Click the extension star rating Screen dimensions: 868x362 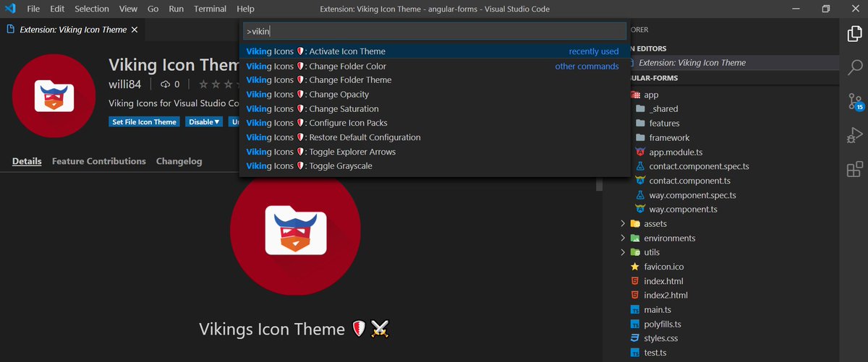pos(219,84)
